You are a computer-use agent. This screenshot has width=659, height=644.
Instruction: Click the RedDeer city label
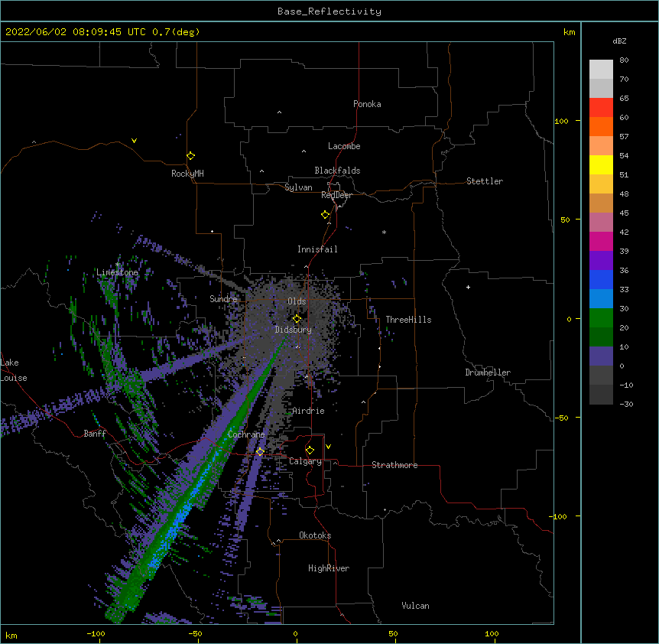tap(336, 195)
